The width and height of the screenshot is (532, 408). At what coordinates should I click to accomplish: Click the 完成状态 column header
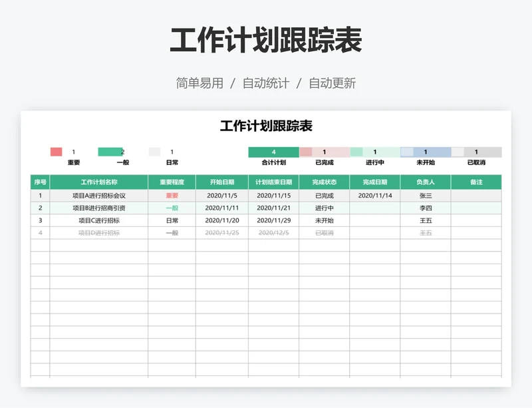(x=325, y=182)
